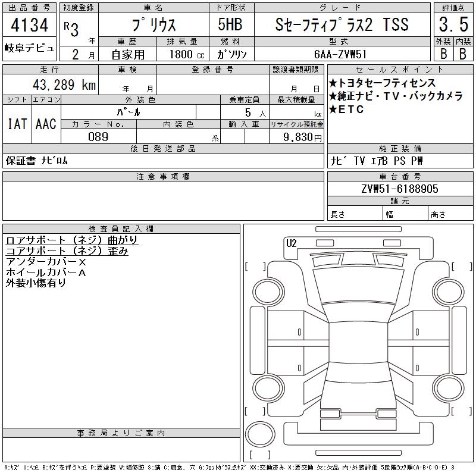476x476 pixels.
Task: Click the front-right wheel on car diagram
Action: (448, 292)
